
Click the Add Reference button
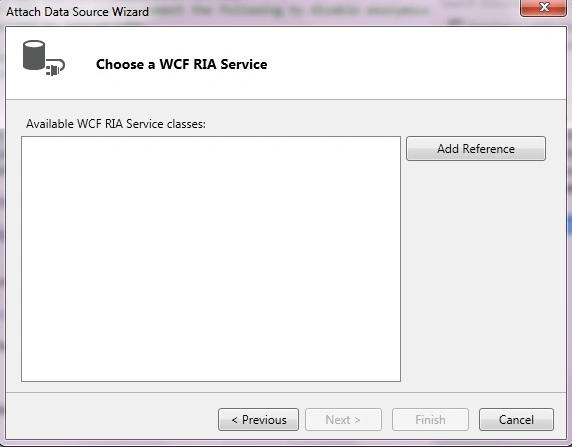[x=476, y=149]
